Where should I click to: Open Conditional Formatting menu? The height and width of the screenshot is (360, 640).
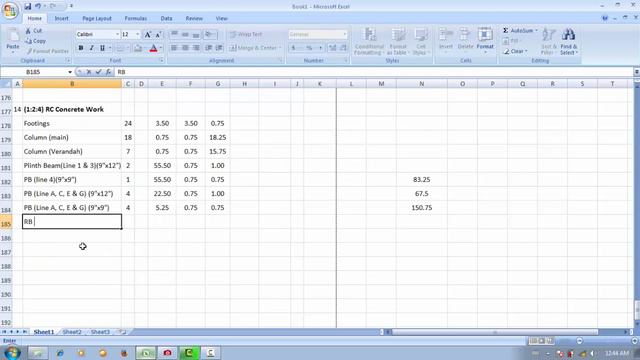point(369,41)
